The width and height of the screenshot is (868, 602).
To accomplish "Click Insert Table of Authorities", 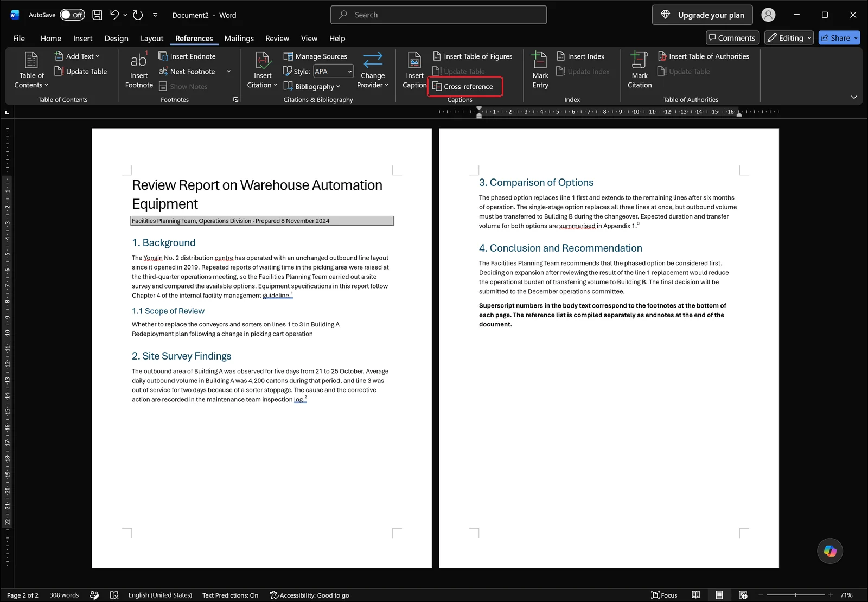I will click(703, 56).
